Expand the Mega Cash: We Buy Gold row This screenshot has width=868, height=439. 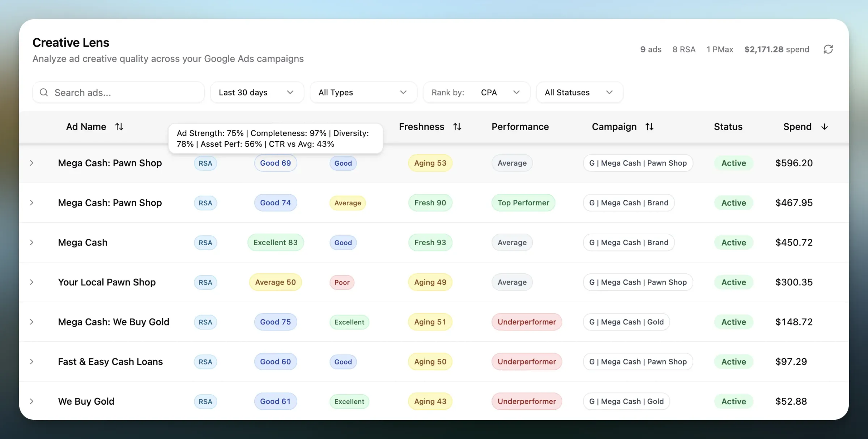(31, 322)
